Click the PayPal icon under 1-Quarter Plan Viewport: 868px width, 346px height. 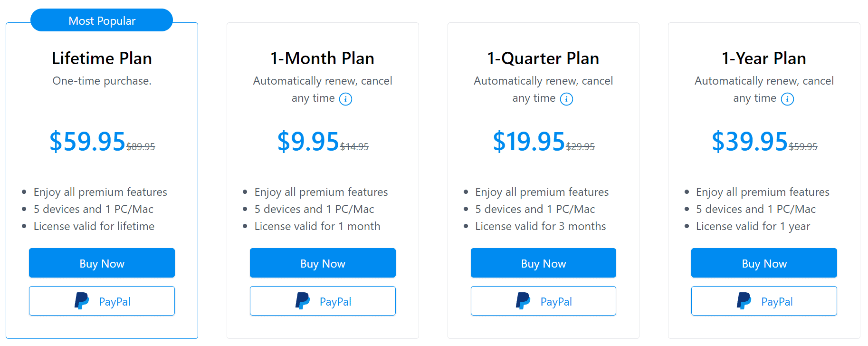coord(523,300)
